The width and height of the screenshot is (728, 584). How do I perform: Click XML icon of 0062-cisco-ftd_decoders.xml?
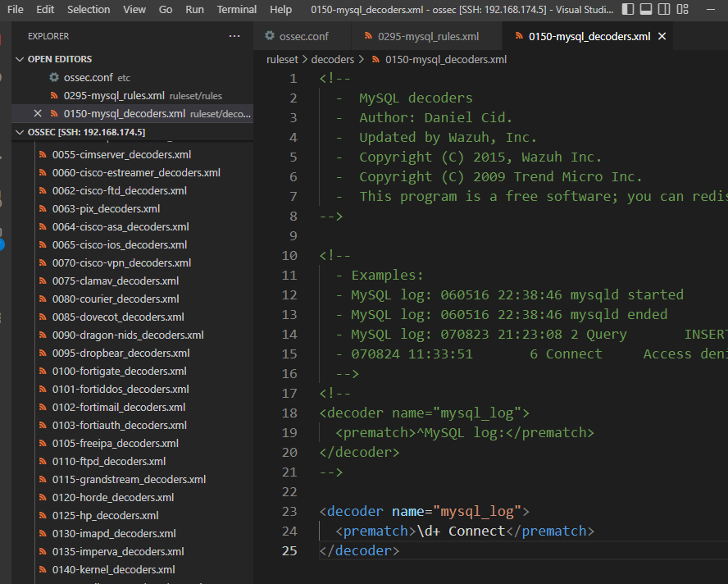point(43,190)
